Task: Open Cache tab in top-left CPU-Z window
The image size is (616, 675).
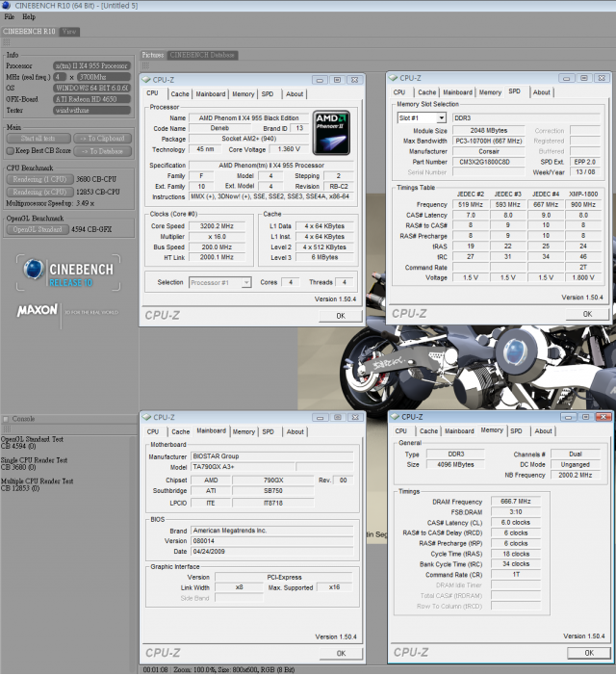Action: 180,93
